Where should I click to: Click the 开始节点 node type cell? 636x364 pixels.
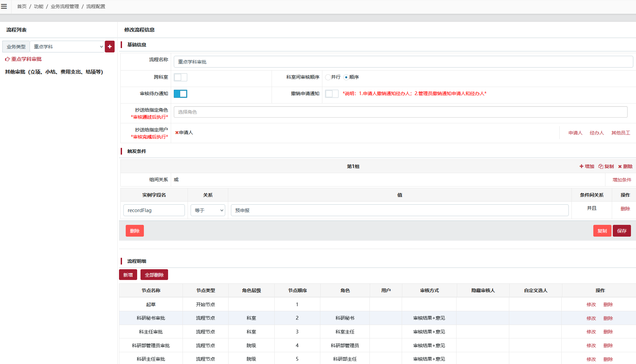click(205, 305)
